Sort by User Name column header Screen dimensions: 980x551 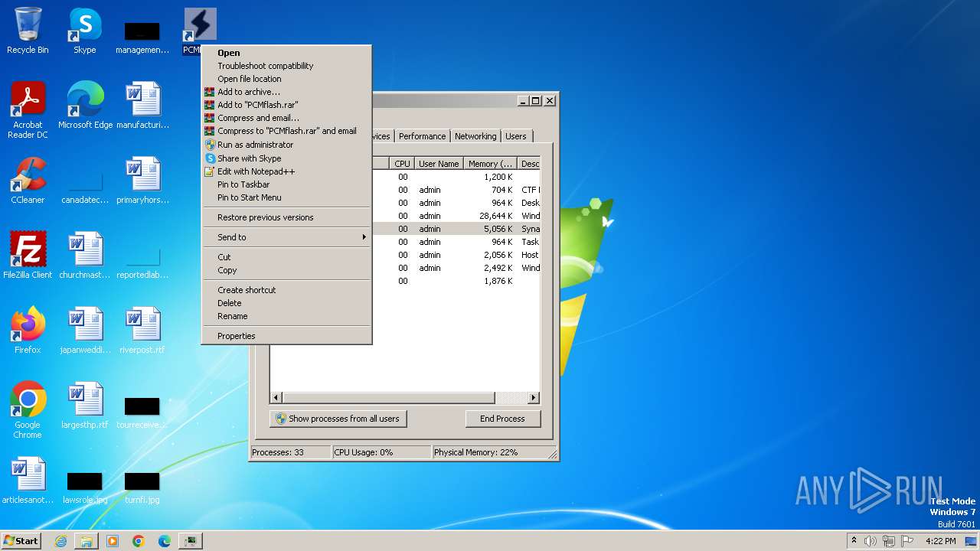(x=439, y=164)
